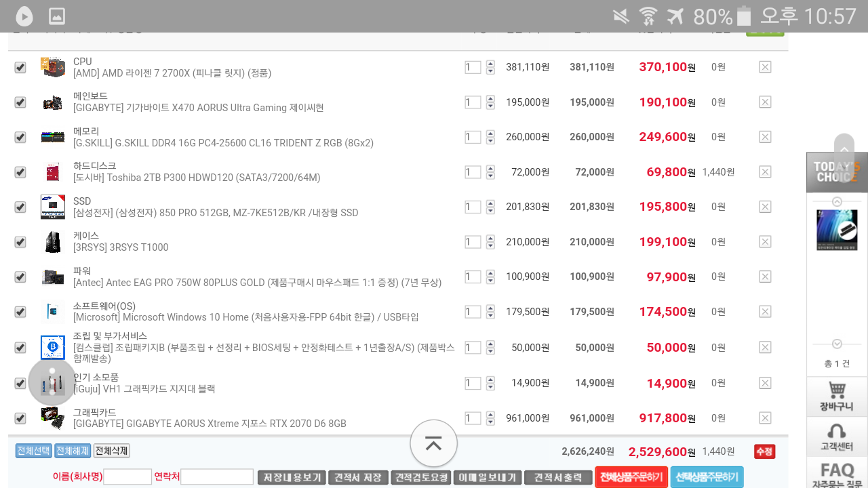Viewport: 868px width, 488px height.
Task: Decrease 메인보드 quantity with down arrow
Action: pyautogui.click(x=490, y=106)
